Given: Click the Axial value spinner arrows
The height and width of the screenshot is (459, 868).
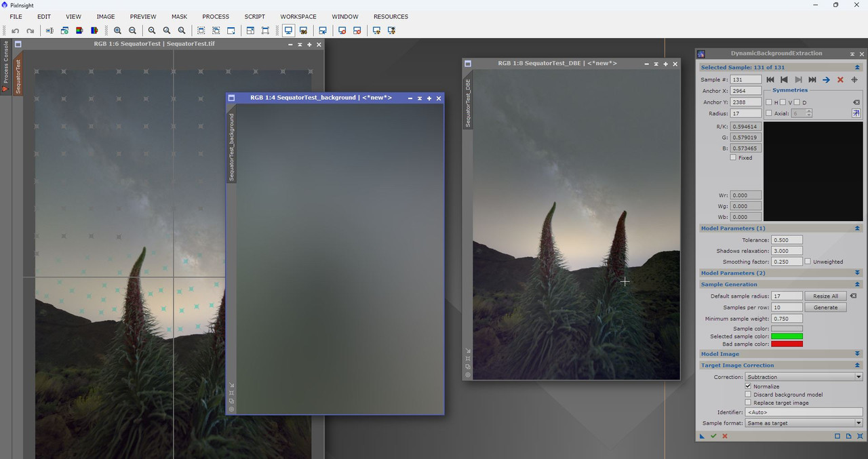Looking at the screenshot, I should click(x=809, y=113).
